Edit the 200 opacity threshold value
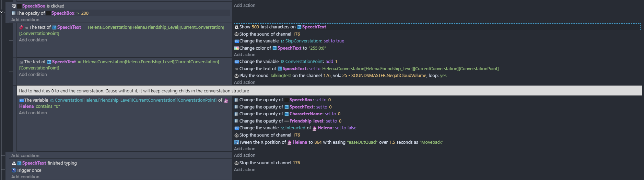The width and height of the screenshot is (644, 180). [85, 13]
